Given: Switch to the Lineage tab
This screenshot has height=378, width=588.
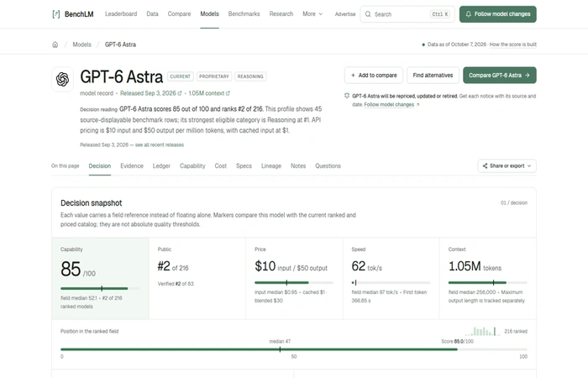Looking at the screenshot, I should coord(271,165).
